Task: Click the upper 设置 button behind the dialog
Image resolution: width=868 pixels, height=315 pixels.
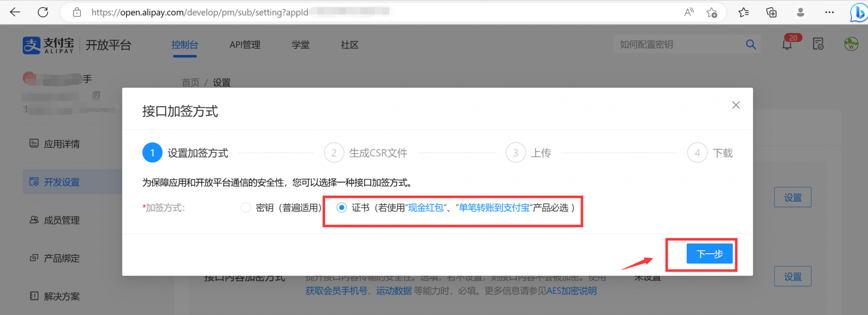Action: click(x=793, y=197)
